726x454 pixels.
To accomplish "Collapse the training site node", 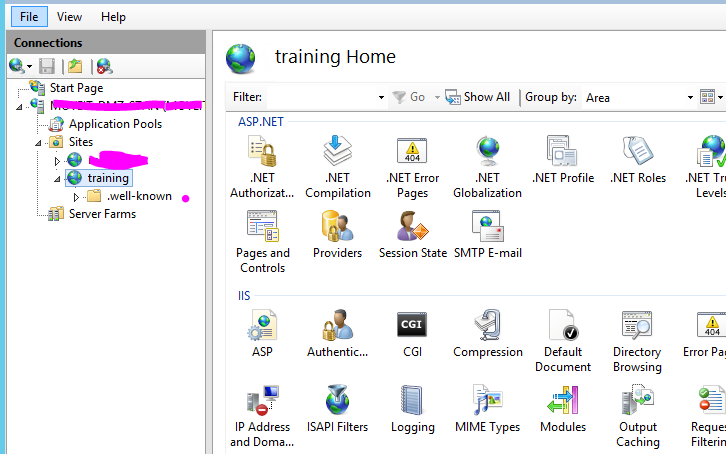I will (x=56, y=179).
